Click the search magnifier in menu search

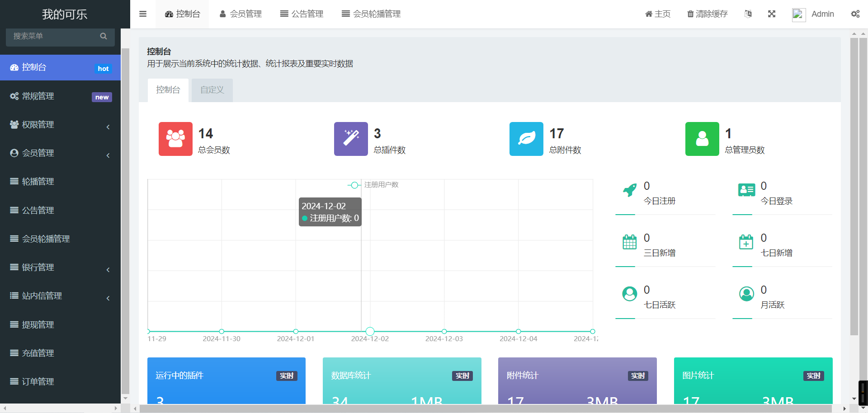click(104, 36)
